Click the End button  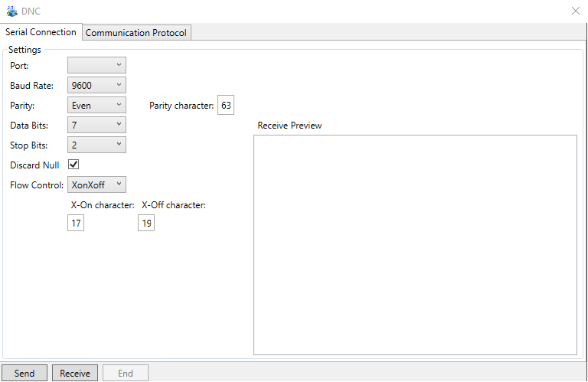click(x=126, y=374)
